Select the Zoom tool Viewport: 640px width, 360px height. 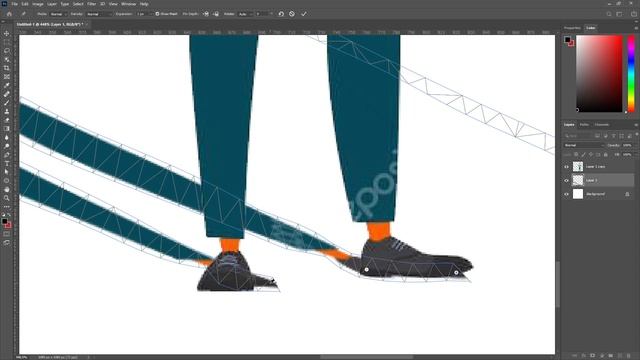point(7,198)
